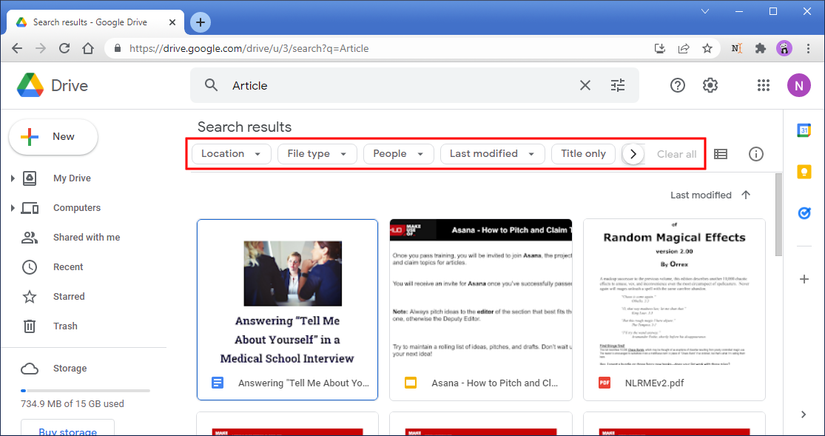The height and width of the screenshot is (436, 825).
Task: Open Google Tasks side panel icon
Action: click(803, 213)
